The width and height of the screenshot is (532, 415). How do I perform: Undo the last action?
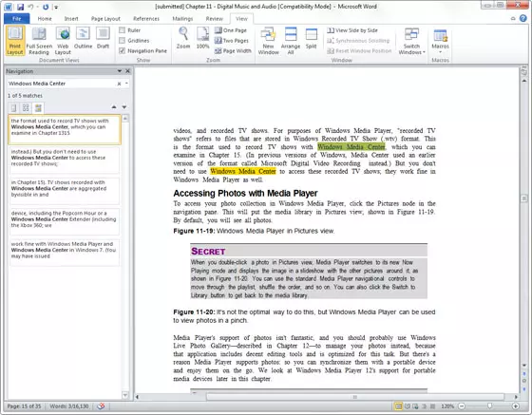coord(30,7)
